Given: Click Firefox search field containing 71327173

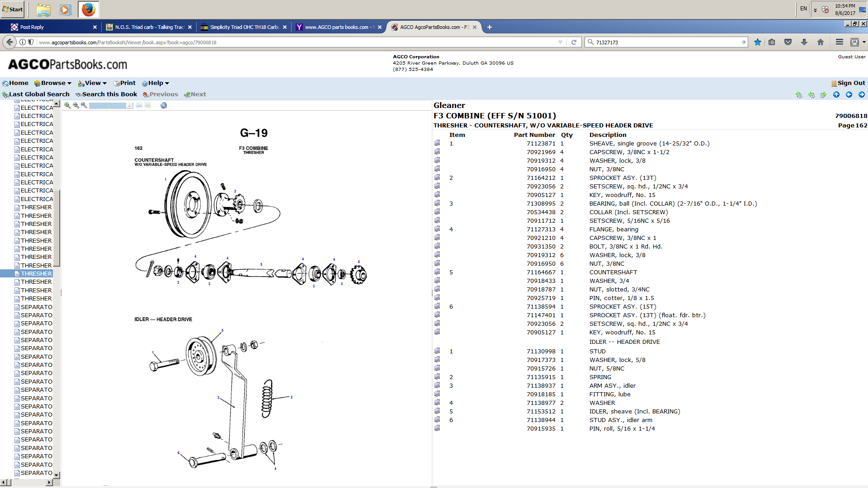Looking at the screenshot, I should point(665,42).
